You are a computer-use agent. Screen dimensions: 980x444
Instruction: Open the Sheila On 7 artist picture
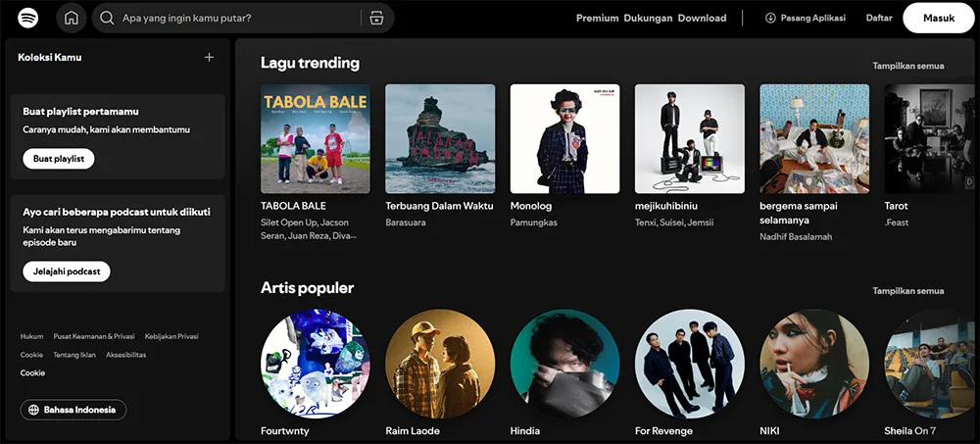pos(930,364)
